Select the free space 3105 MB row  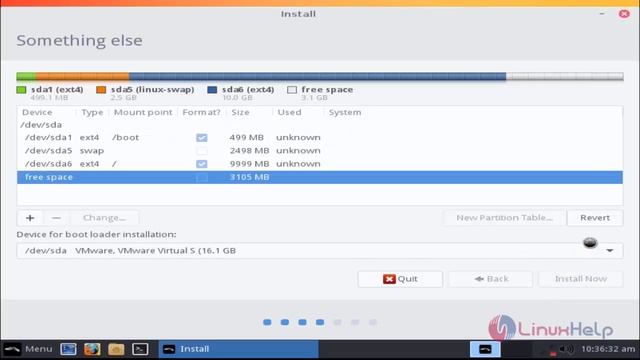(320, 177)
